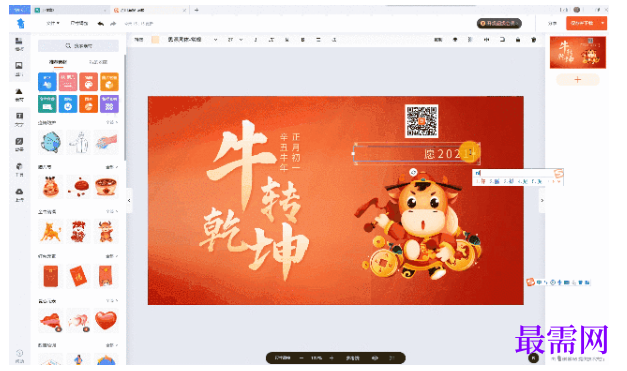
Task: Select the pink category tile
Action: 68,82
